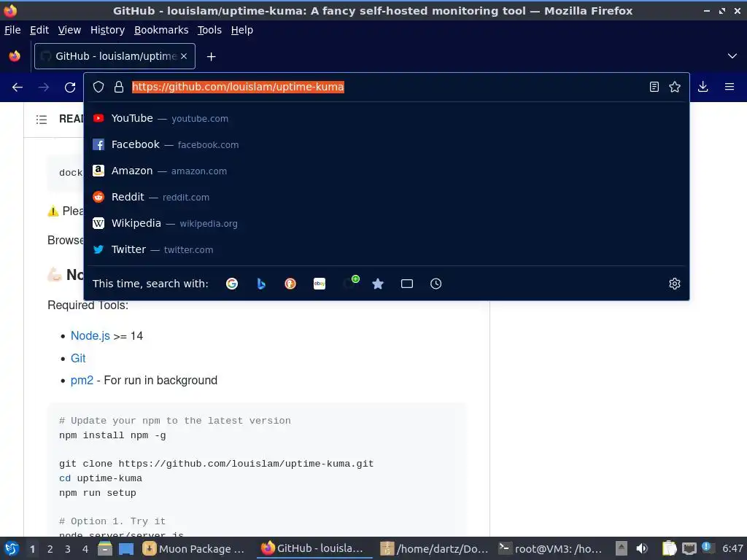Open the network tray icon

pyautogui.click(x=689, y=549)
